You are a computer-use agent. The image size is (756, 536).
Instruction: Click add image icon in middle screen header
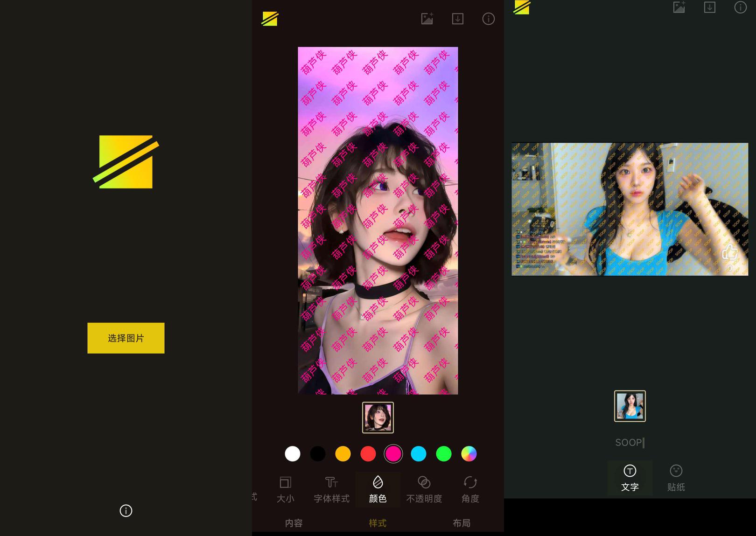(x=427, y=19)
